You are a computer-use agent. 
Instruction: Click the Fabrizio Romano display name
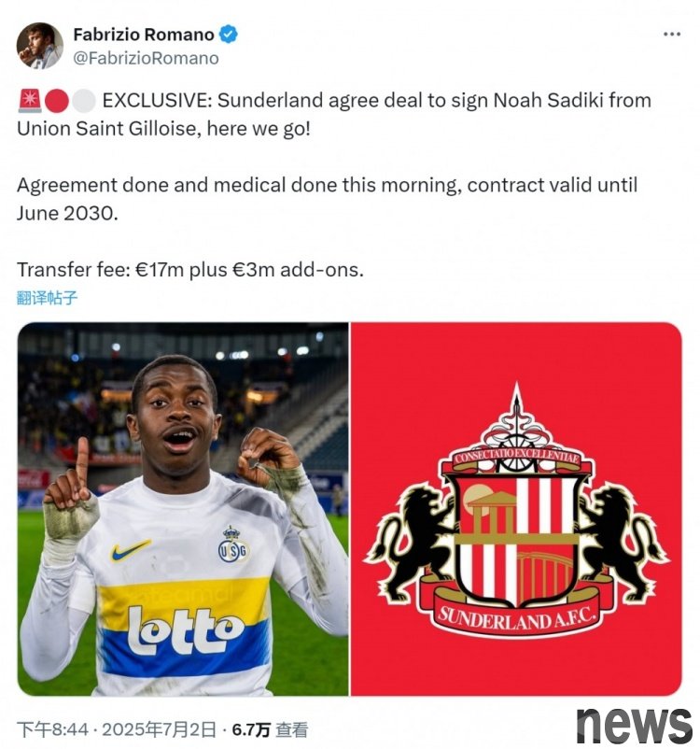[143, 35]
